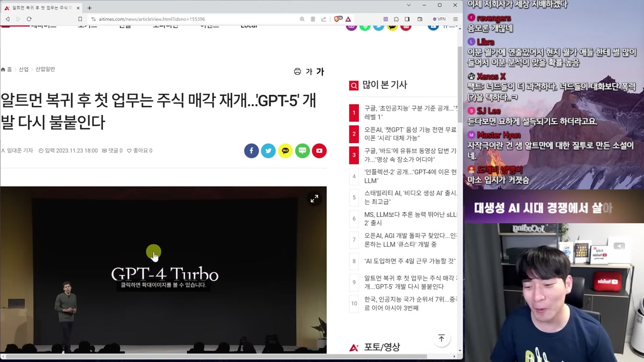Open the browser hamburger main menu
The image size is (644, 362).
455,19
